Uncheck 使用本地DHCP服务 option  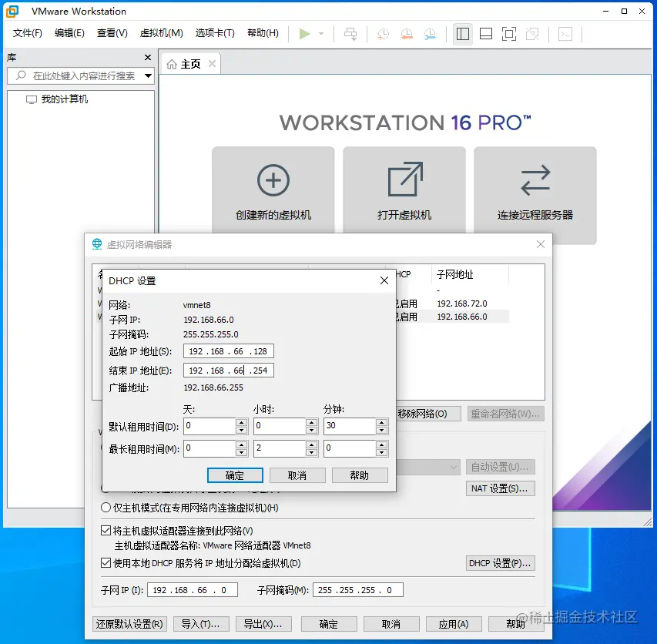pyautogui.click(x=106, y=563)
